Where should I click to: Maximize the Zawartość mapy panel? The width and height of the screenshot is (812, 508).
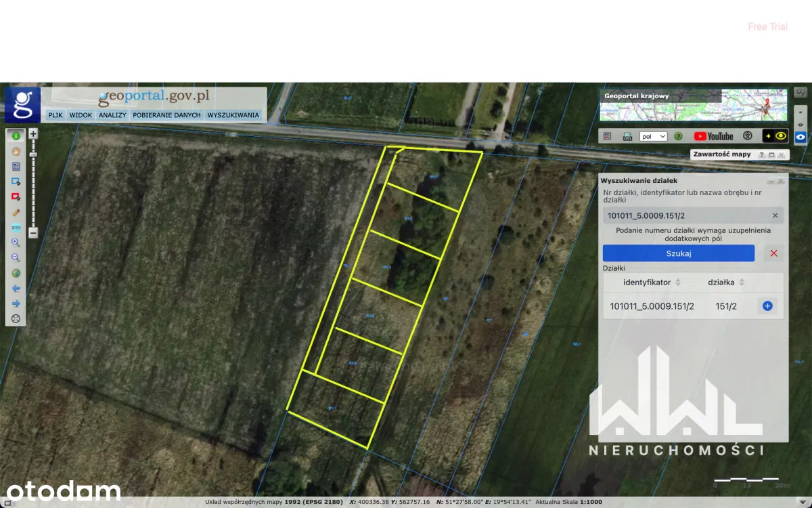point(771,154)
